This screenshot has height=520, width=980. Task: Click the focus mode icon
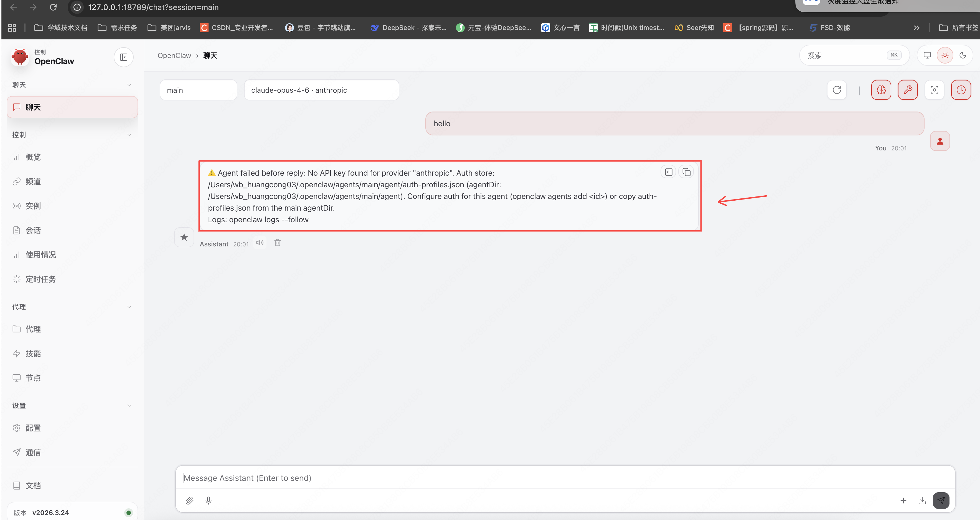click(934, 90)
